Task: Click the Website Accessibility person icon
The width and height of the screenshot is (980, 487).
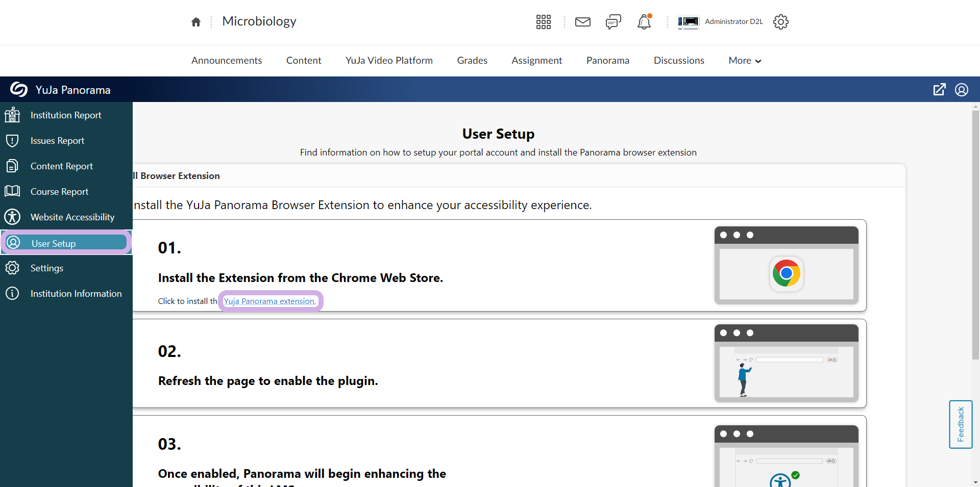Action: coord(12,217)
